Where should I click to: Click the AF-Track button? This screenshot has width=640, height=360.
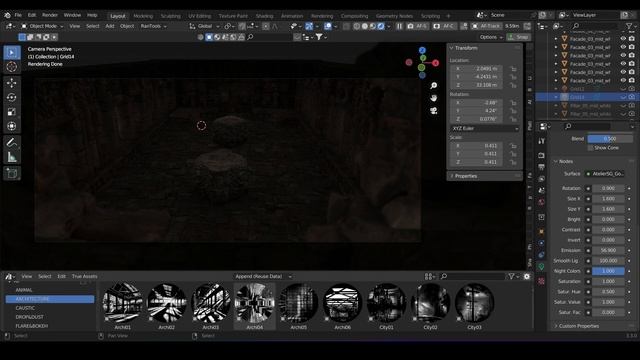point(486,26)
